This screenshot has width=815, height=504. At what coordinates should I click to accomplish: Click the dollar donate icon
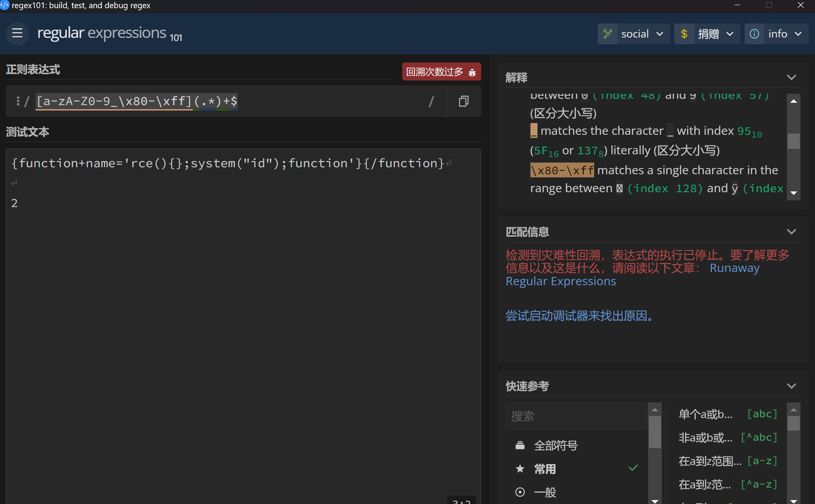click(x=684, y=34)
